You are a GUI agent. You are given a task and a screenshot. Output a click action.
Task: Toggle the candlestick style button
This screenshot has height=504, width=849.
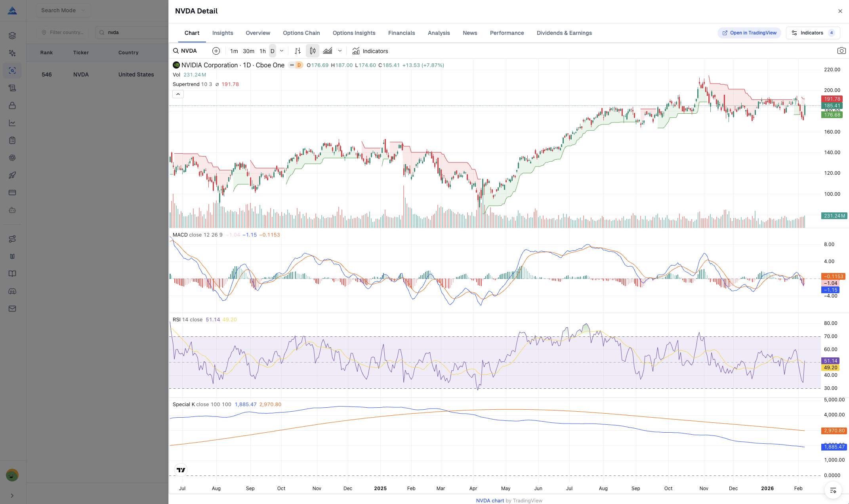tap(312, 51)
